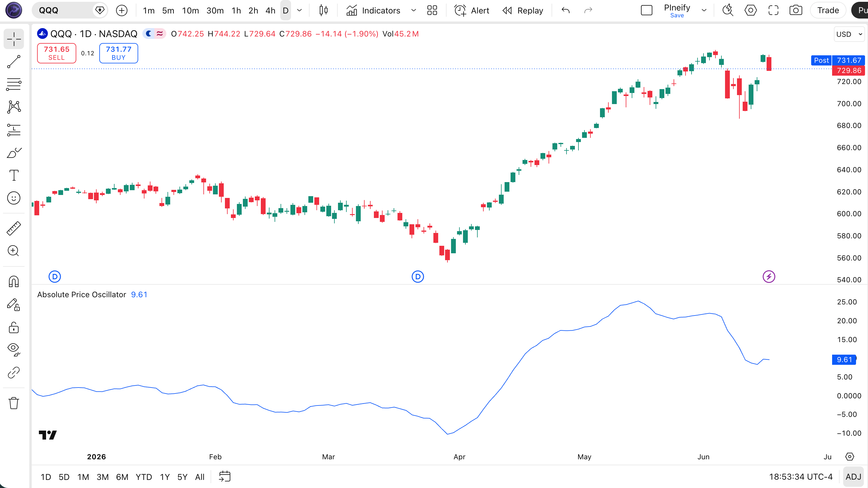
Task: Open the Indicators dialog
Action: pyautogui.click(x=374, y=10)
